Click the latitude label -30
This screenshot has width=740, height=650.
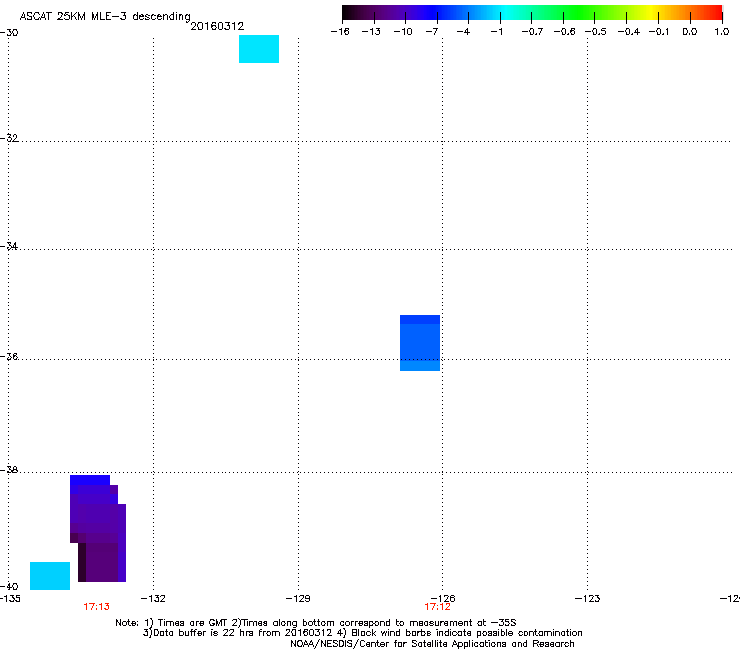[x=9, y=33]
